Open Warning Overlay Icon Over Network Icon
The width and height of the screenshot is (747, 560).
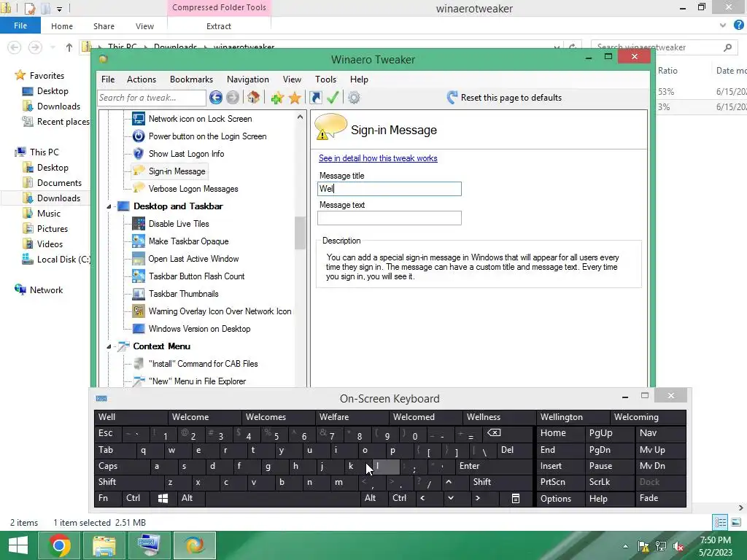click(x=220, y=311)
